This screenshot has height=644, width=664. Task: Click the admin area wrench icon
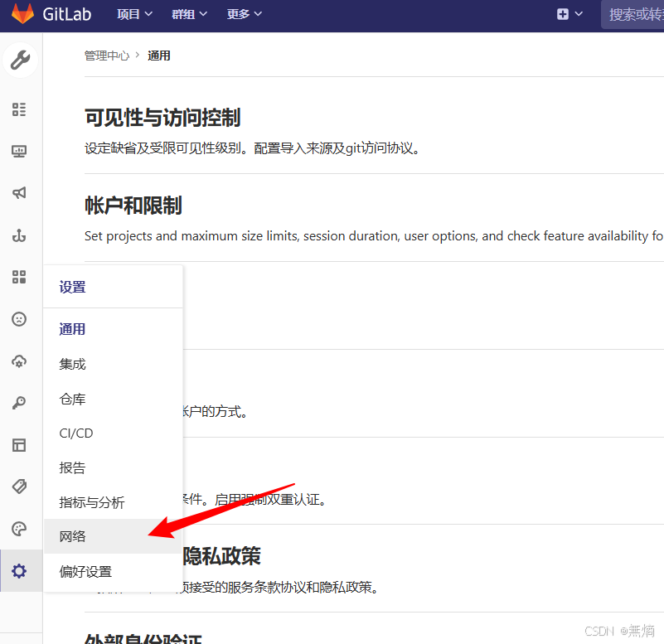click(x=20, y=61)
